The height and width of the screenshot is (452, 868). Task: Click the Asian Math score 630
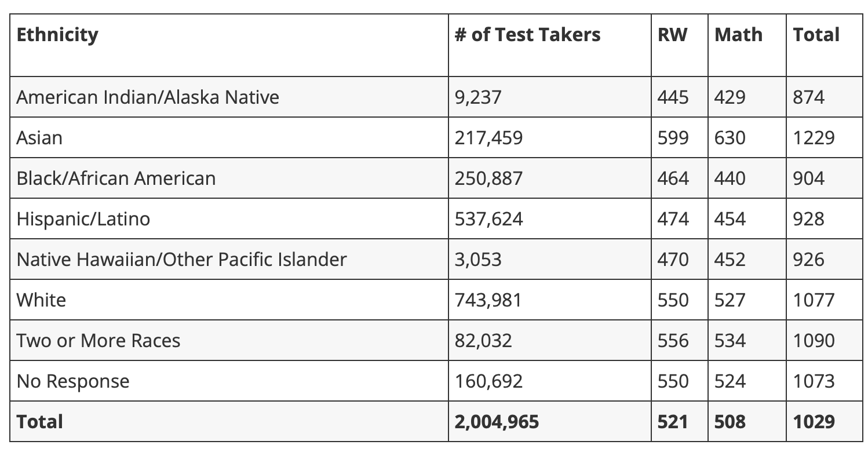coord(730,137)
